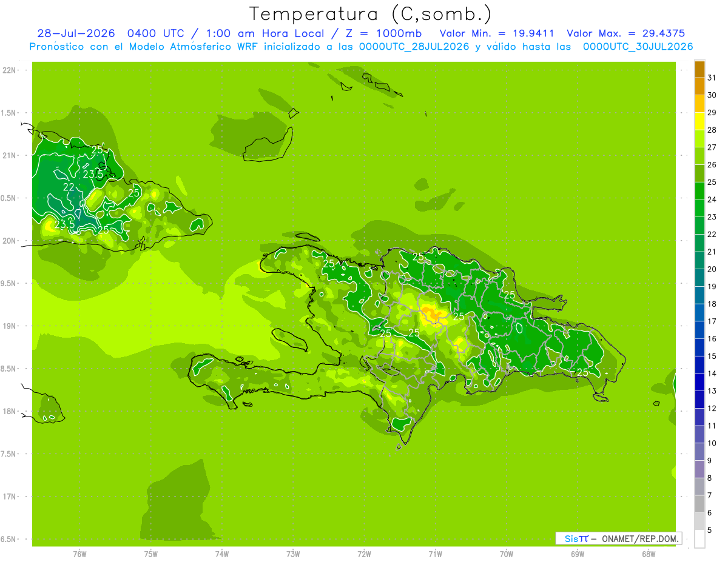Click the legend value '31'
Viewport: 728px width, 562px height.
(712, 78)
